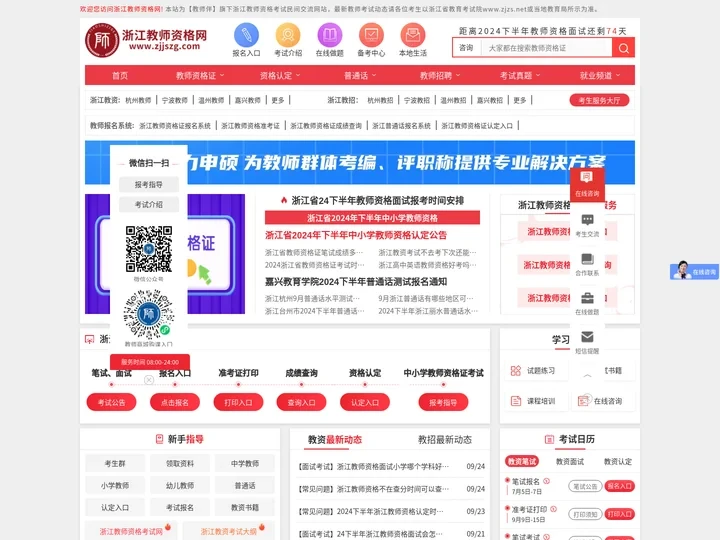Click the 考生群 guide button
This screenshot has width=720, height=540.
pos(115,463)
